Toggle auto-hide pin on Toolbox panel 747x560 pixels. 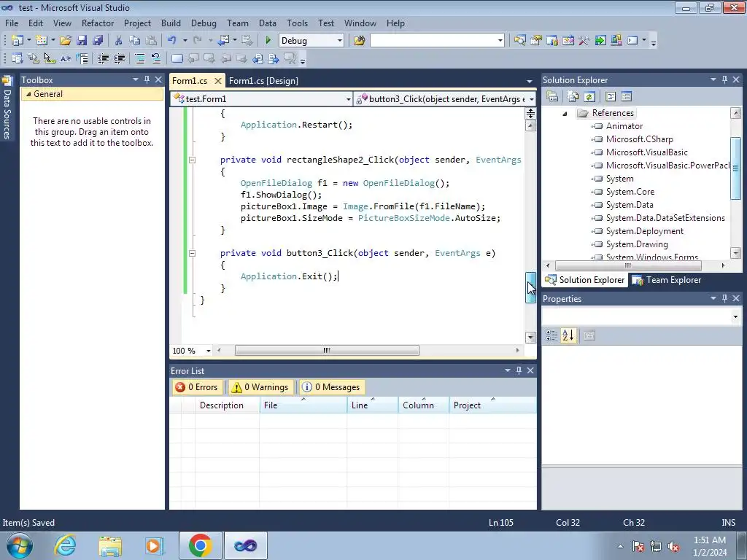pos(147,79)
